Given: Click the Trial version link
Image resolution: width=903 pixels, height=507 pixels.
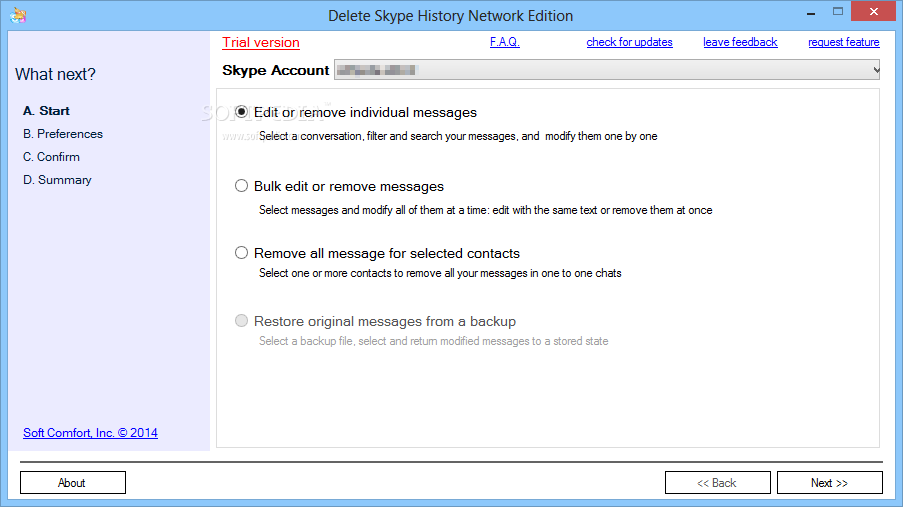Looking at the screenshot, I should click(x=261, y=43).
